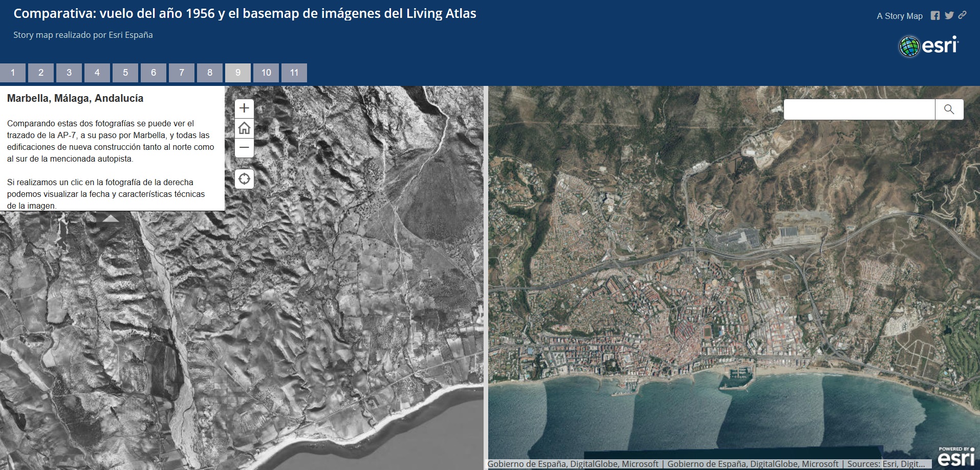
Task: Share story map on Twitter
Action: 949,16
